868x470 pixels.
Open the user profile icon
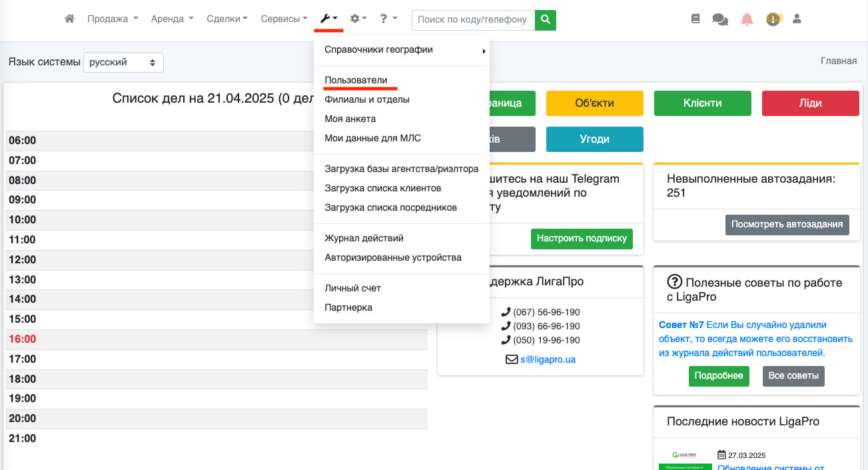tap(797, 19)
